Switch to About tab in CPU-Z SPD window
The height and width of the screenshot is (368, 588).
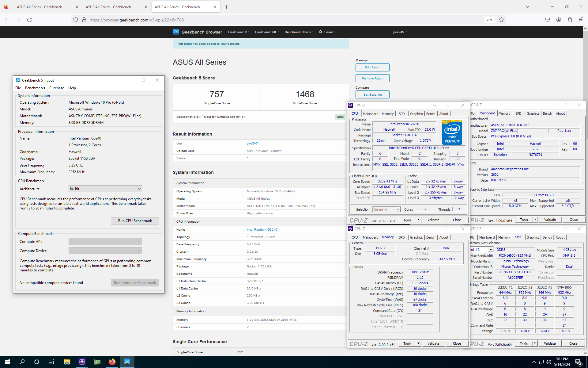[x=560, y=237]
